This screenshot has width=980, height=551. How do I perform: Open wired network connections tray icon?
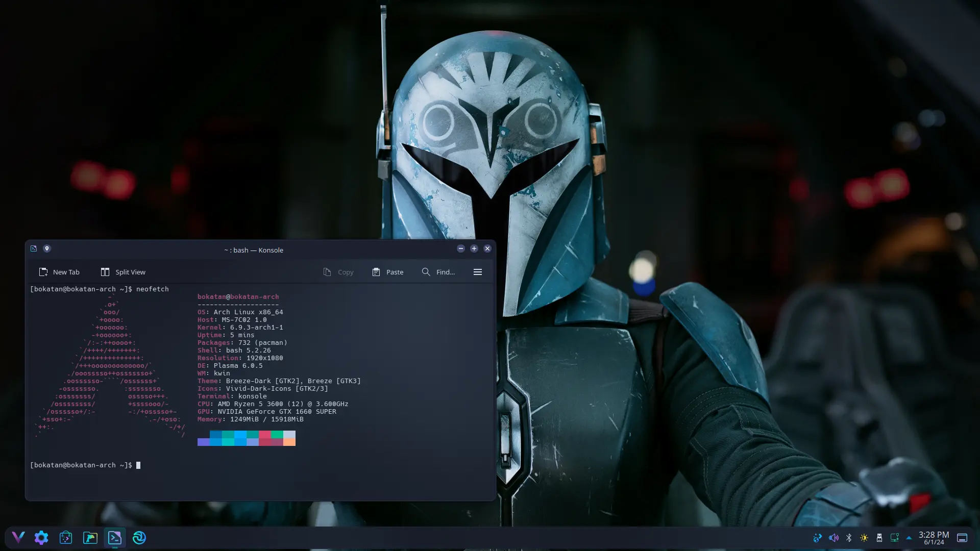coord(895,538)
